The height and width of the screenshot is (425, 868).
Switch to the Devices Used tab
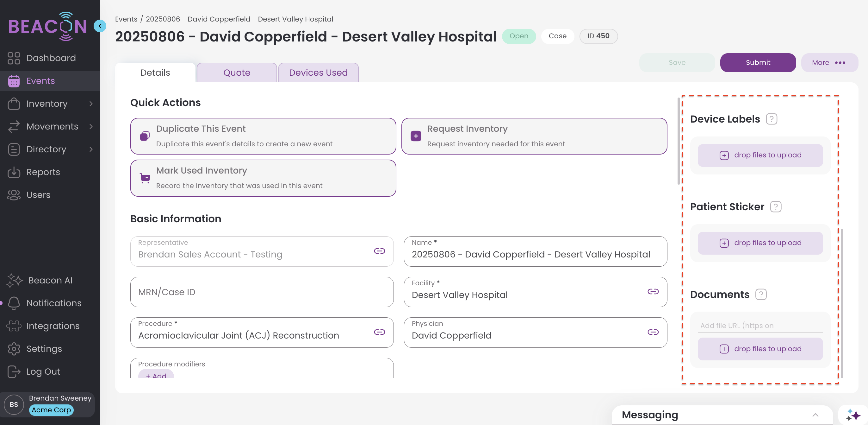point(318,73)
